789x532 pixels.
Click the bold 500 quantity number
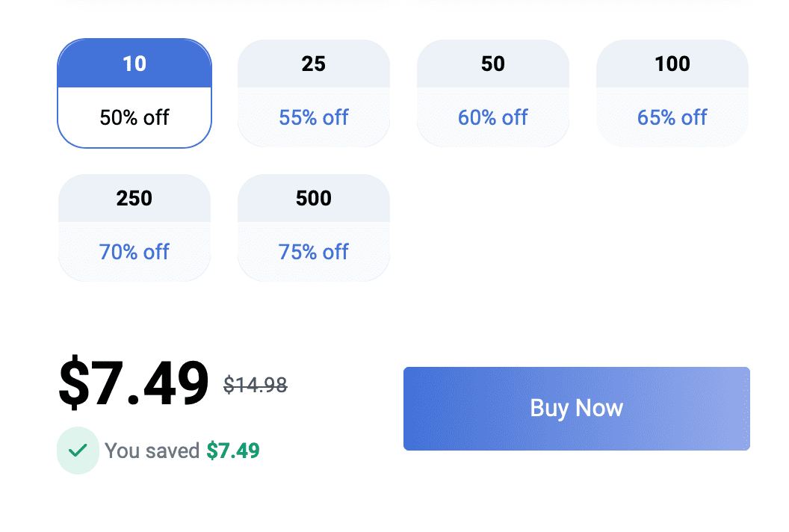pyautogui.click(x=313, y=198)
